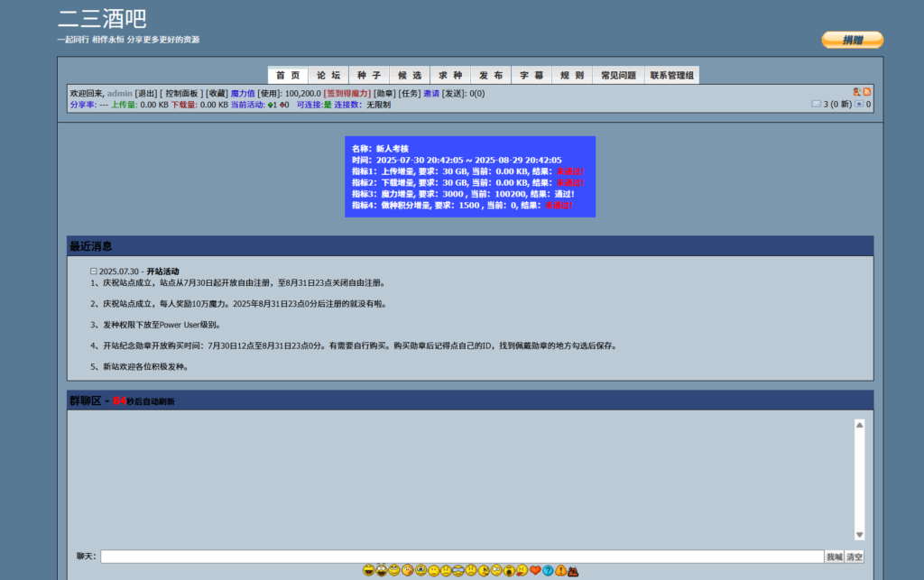Open the 种子 torrents tab
The height and width of the screenshot is (580, 924).
click(368, 76)
